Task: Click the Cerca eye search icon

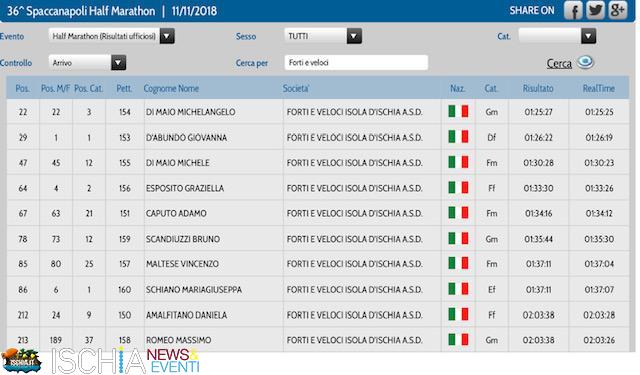Action: coord(585,62)
